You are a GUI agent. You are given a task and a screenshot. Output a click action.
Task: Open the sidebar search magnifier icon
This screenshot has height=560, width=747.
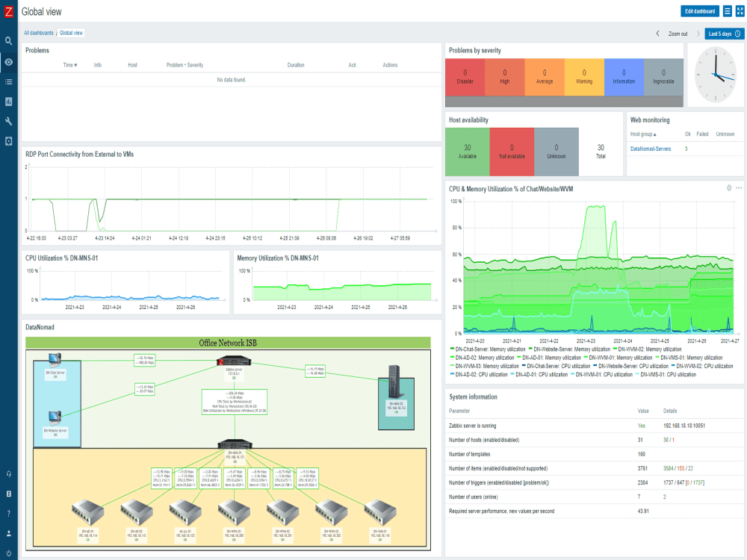point(8,41)
